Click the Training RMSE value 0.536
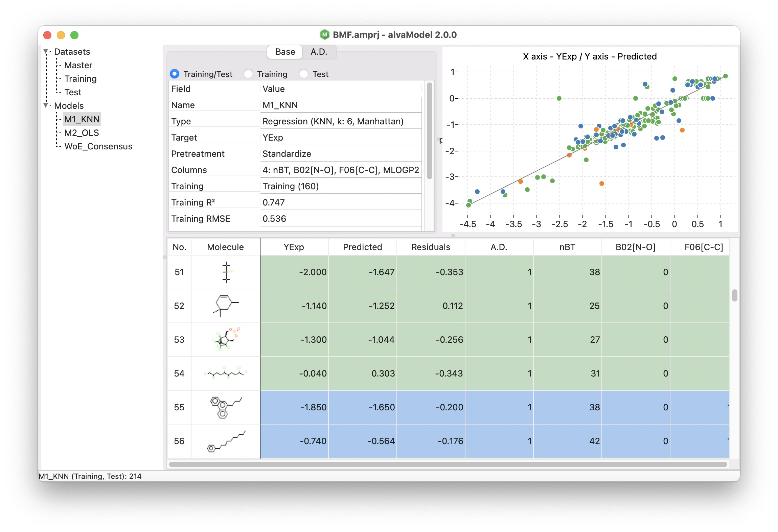This screenshot has width=778, height=532. tap(341, 219)
